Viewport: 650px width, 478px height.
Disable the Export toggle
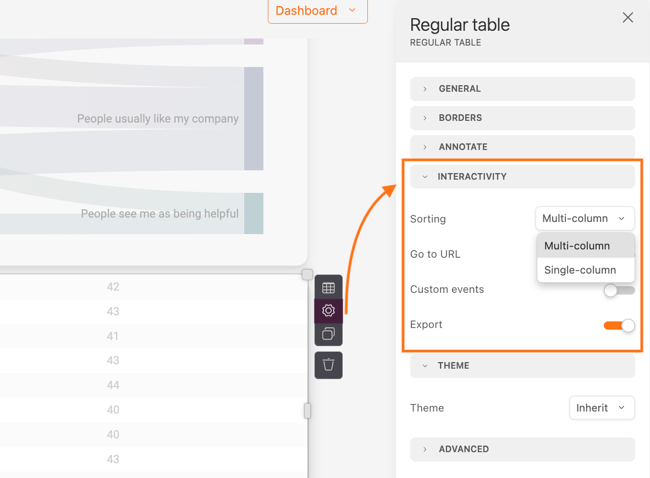(618, 325)
